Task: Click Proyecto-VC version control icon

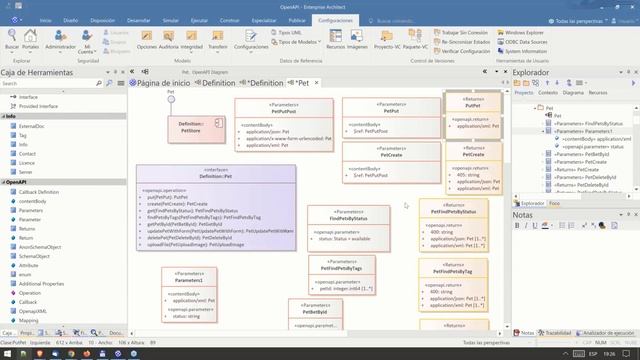Action: coord(387,40)
